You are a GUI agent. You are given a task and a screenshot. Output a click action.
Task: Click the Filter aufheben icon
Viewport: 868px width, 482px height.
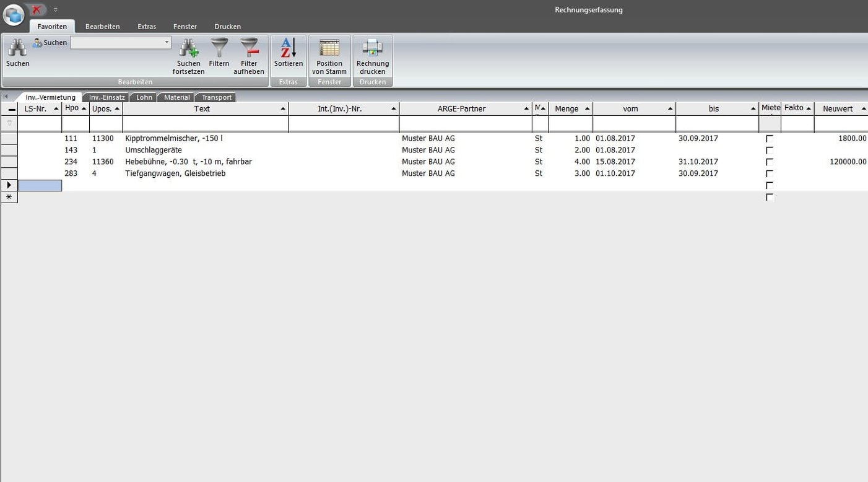coord(249,48)
